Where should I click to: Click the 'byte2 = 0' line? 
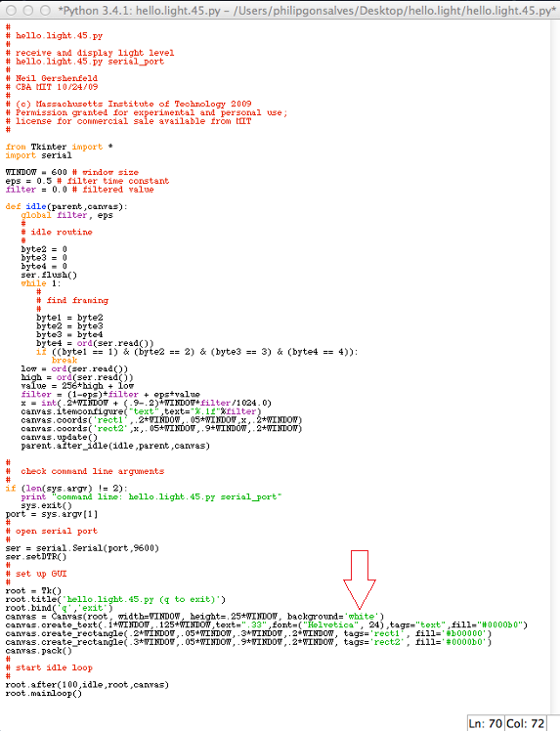tap(44, 249)
